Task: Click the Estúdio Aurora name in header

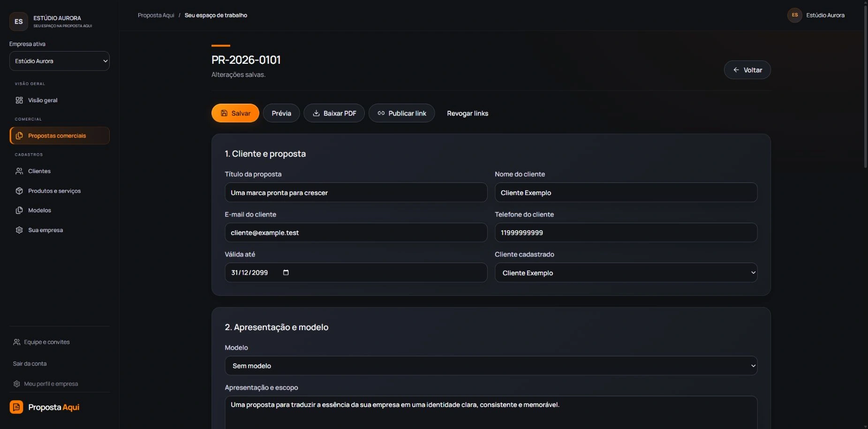Action: (x=825, y=15)
